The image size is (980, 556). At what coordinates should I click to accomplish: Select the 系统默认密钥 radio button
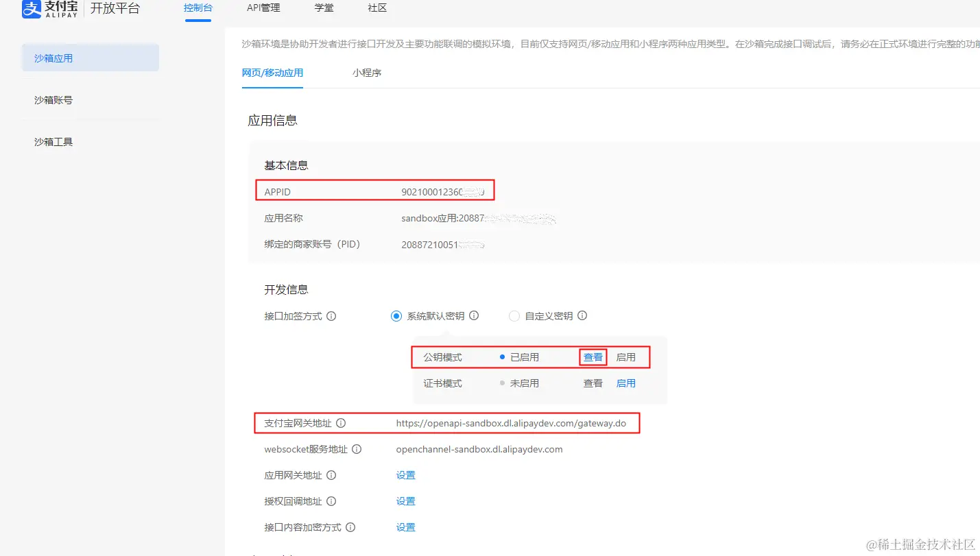[x=396, y=316]
